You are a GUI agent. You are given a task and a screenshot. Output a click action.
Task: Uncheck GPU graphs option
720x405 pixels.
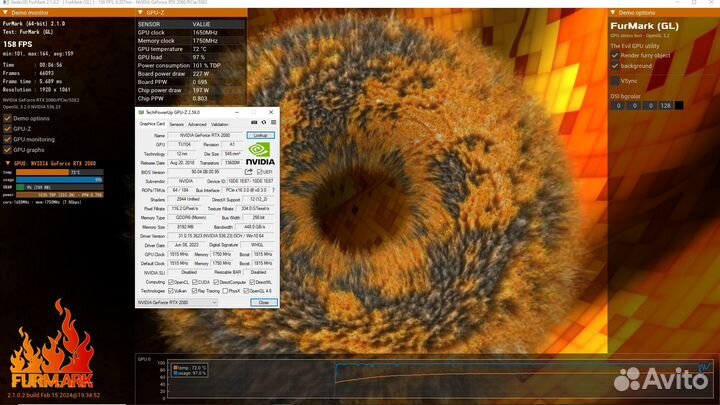pyautogui.click(x=7, y=150)
